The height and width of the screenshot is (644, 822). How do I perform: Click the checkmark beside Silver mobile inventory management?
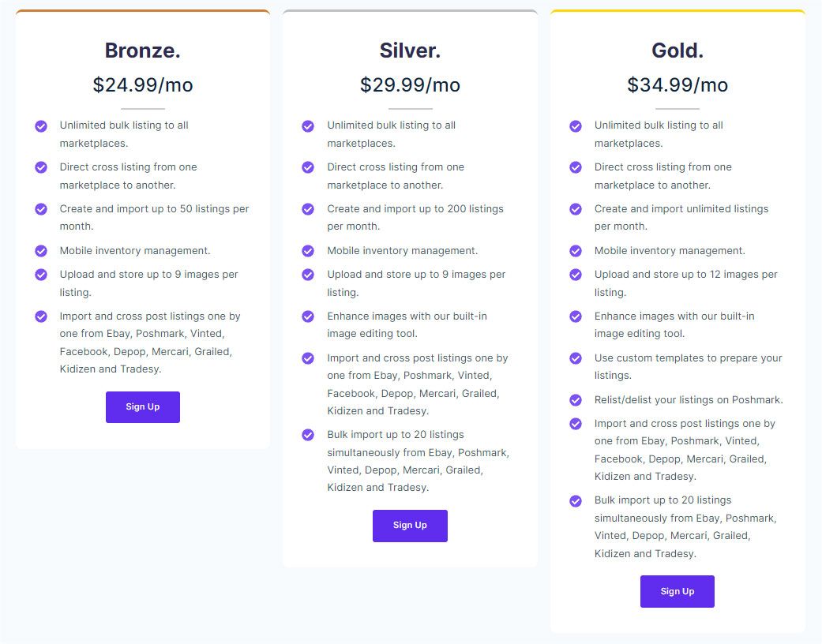(x=308, y=250)
